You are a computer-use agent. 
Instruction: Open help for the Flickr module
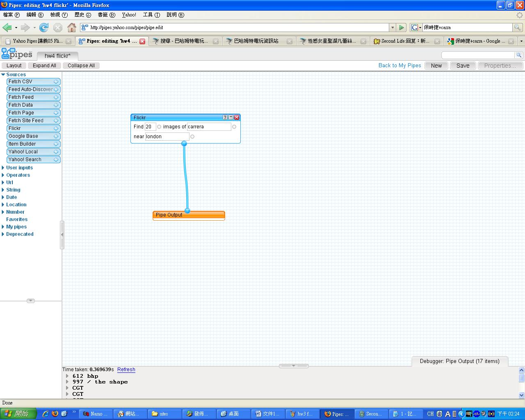click(225, 117)
